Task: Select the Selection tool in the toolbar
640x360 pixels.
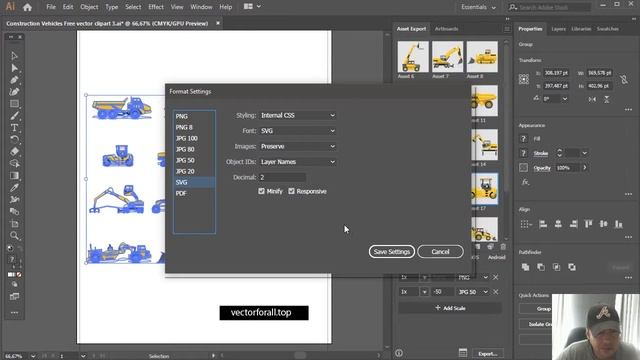Action: [14, 56]
